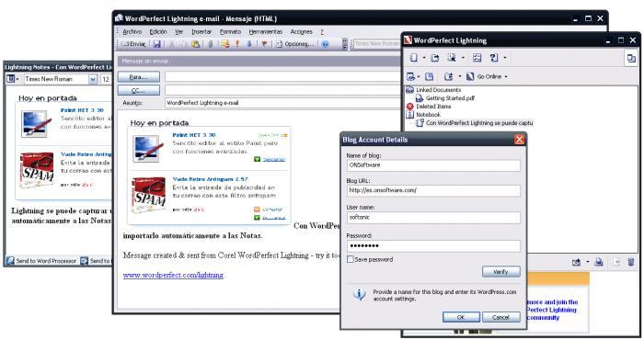The height and width of the screenshot is (340, 644).
Task: Open the www.wordperfect.com/lightning link
Action: [x=173, y=275]
